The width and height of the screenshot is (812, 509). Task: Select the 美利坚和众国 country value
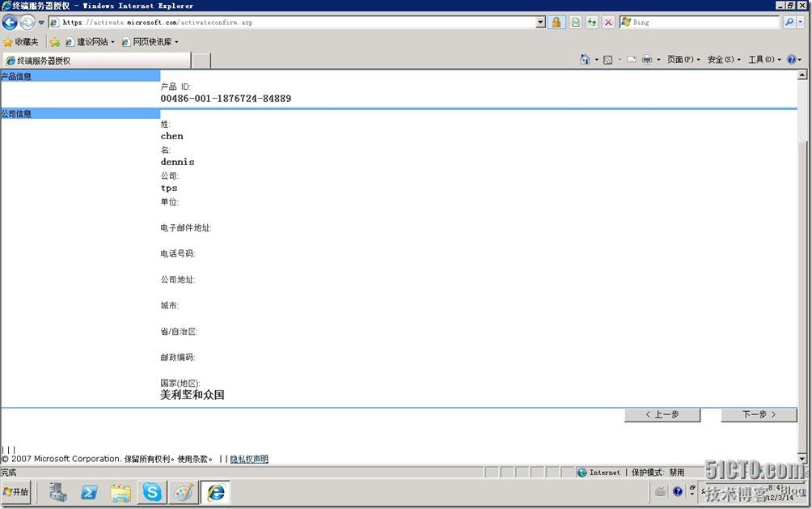[192, 395]
